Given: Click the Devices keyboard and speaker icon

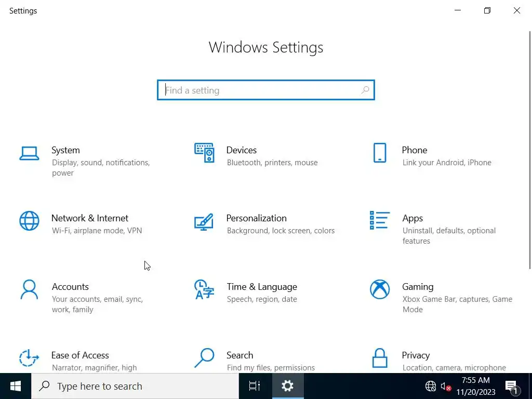Looking at the screenshot, I should (204, 153).
